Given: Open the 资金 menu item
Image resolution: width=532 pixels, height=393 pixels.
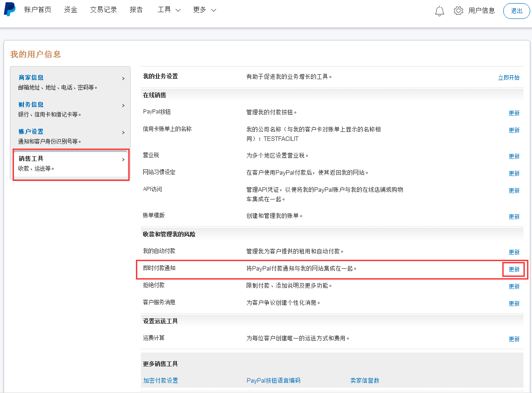Looking at the screenshot, I should click(x=71, y=10).
